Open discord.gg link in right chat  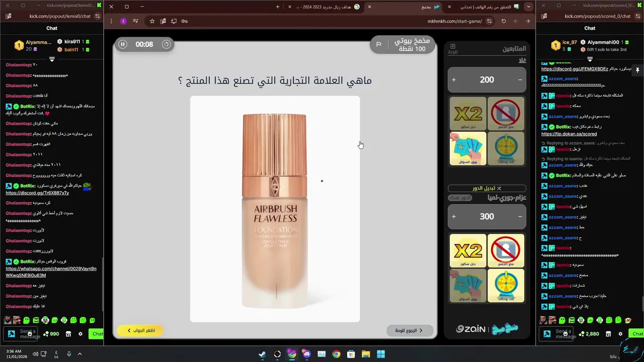pyautogui.click(x=575, y=69)
